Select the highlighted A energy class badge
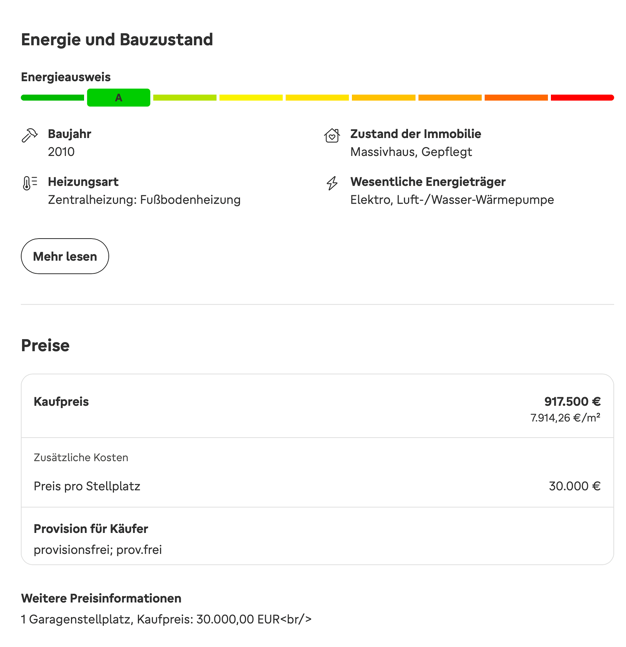This screenshot has height=647, width=626. [118, 97]
